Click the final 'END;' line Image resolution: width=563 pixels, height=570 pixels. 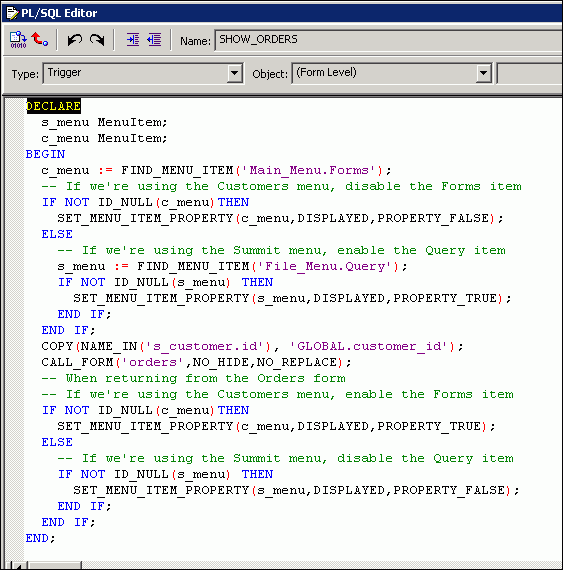tap(40, 538)
